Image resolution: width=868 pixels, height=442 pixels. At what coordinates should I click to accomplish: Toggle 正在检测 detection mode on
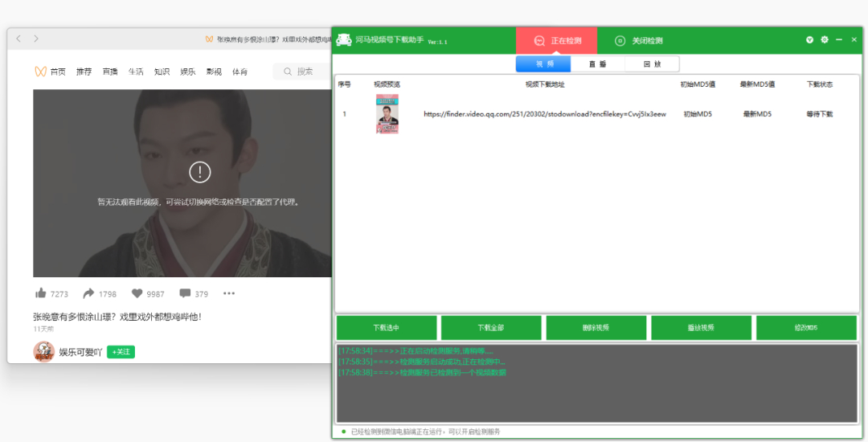click(x=556, y=40)
